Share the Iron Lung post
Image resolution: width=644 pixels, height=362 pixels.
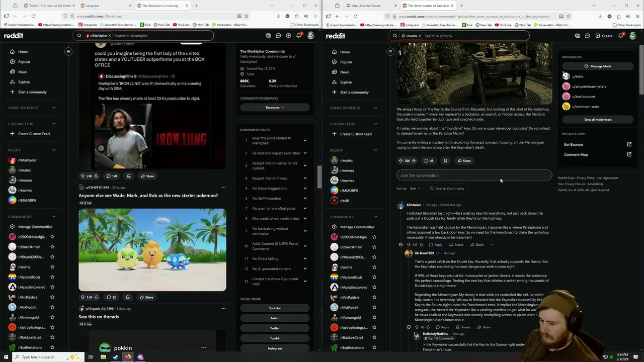coord(147,176)
